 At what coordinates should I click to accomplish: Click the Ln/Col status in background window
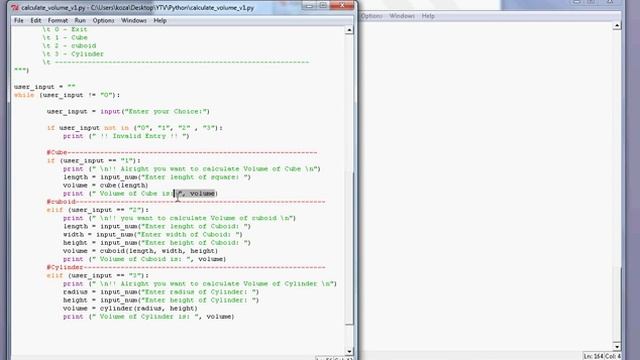click(x=602, y=356)
